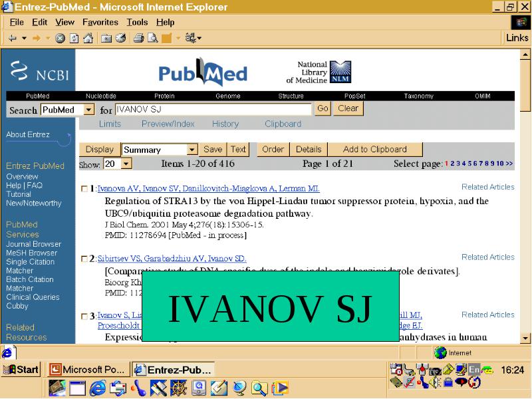The height and width of the screenshot is (399, 532).
Task: Click the NCBI logo
Action: click(39, 70)
